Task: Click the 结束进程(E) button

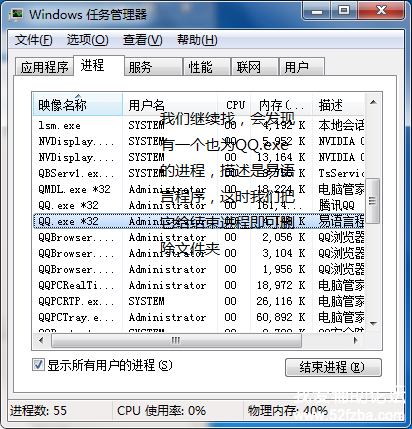Action: (333, 367)
